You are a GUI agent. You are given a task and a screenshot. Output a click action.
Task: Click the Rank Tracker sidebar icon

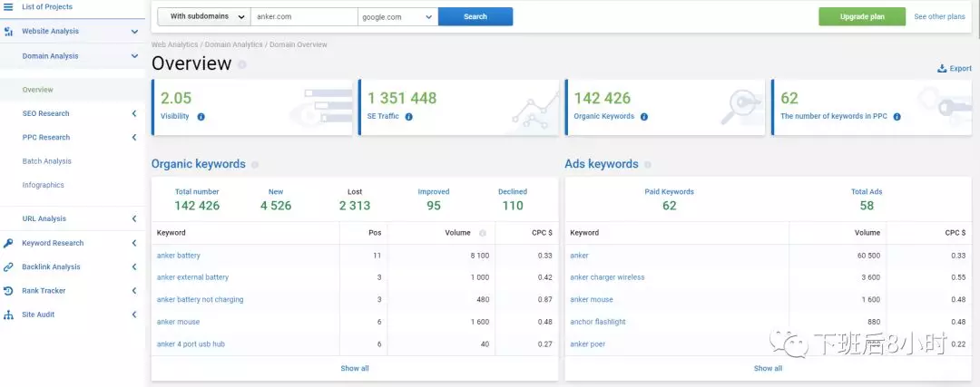click(x=8, y=291)
